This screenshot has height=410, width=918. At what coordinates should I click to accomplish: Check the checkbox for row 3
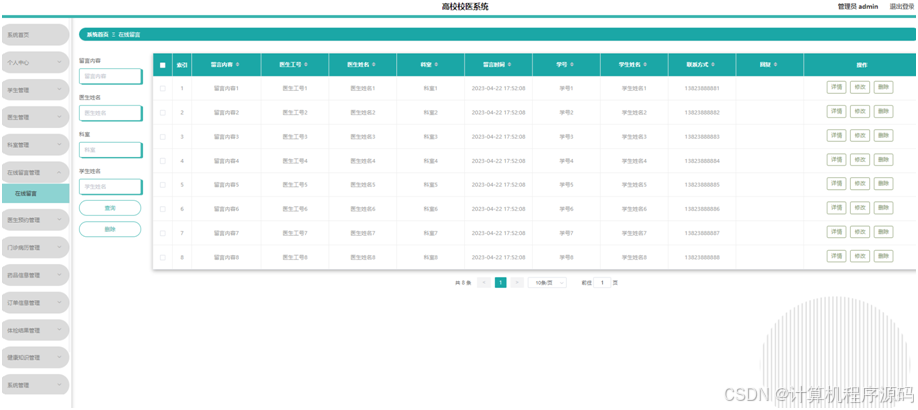[163, 136]
